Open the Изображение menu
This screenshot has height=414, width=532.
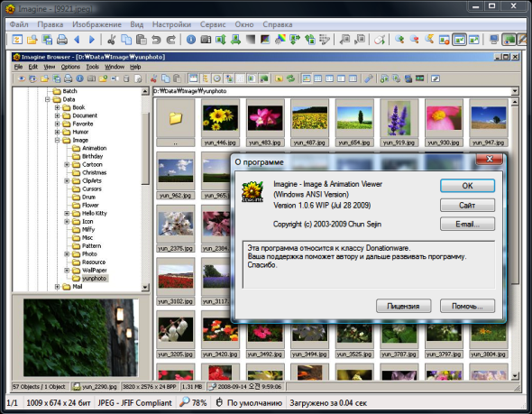(x=96, y=24)
